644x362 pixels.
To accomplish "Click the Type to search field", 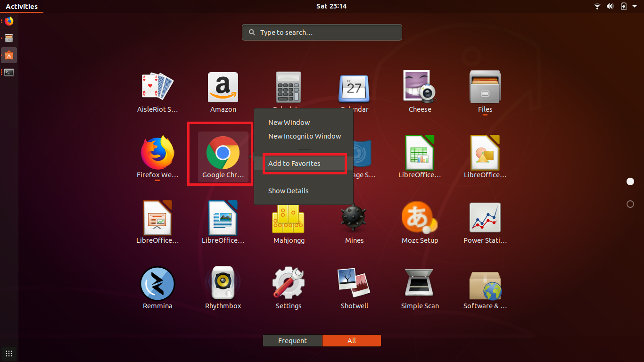I will coord(322,33).
